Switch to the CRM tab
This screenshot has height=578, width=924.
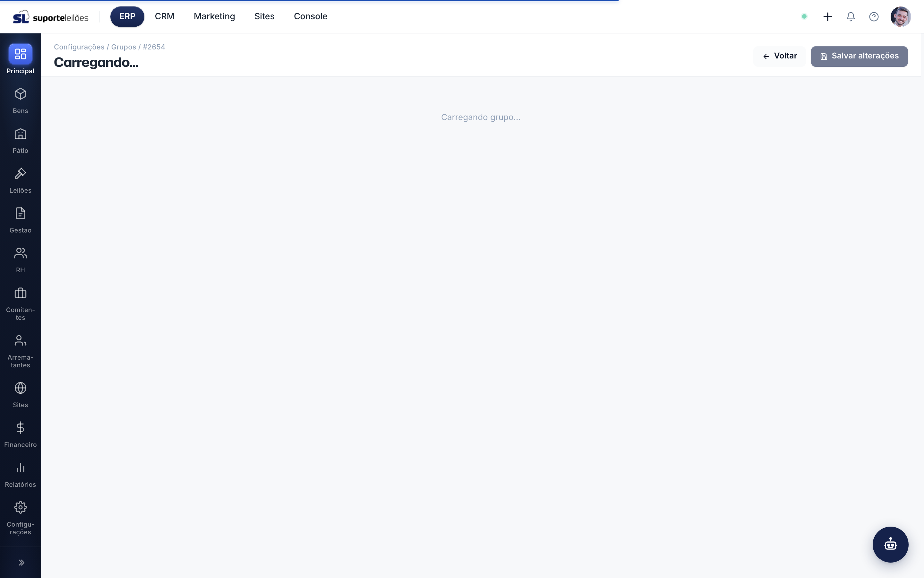pyautogui.click(x=165, y=16)
